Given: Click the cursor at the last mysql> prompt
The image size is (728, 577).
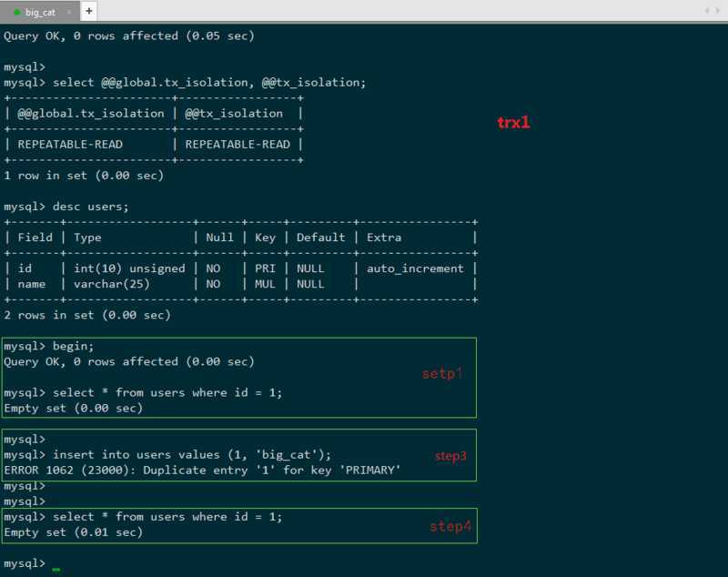Looking at the screenshot, I should 56,569.
